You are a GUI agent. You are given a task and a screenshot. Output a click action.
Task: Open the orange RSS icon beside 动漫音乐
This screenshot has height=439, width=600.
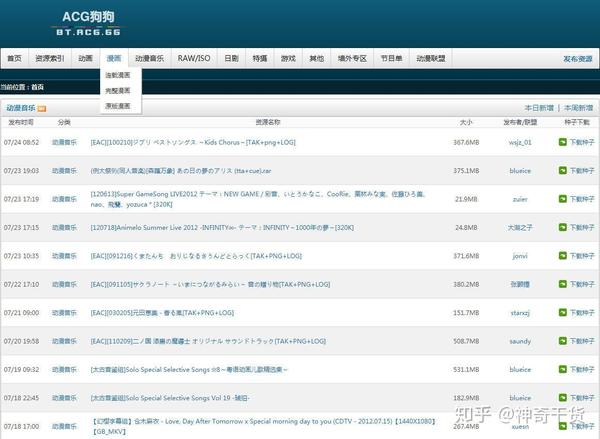tap(42, 109)
